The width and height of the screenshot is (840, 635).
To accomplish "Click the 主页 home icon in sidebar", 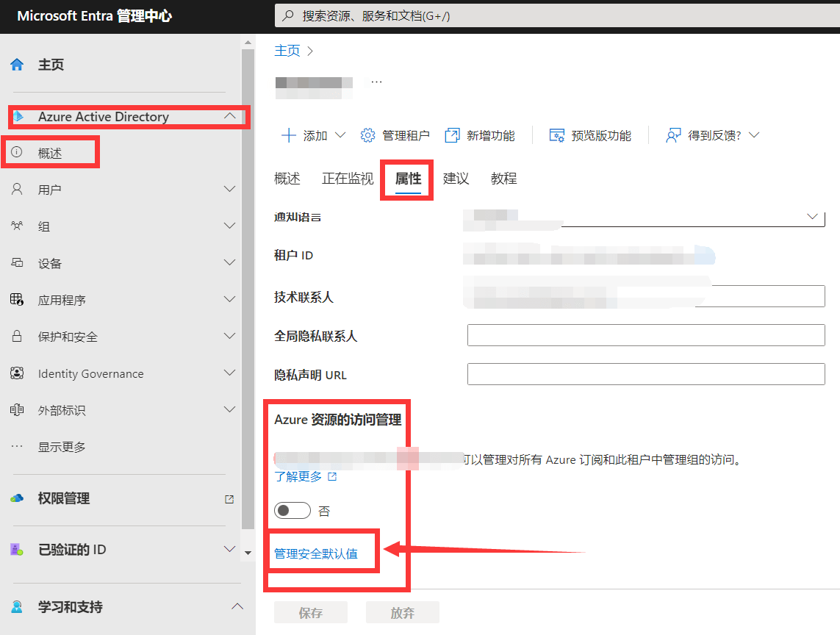I will [17, 65].
